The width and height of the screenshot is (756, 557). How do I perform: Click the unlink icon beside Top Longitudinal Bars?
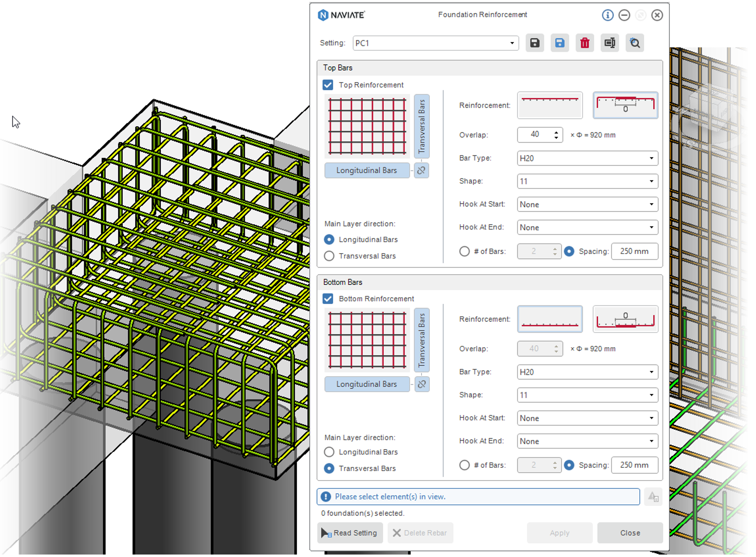[422, 170]
